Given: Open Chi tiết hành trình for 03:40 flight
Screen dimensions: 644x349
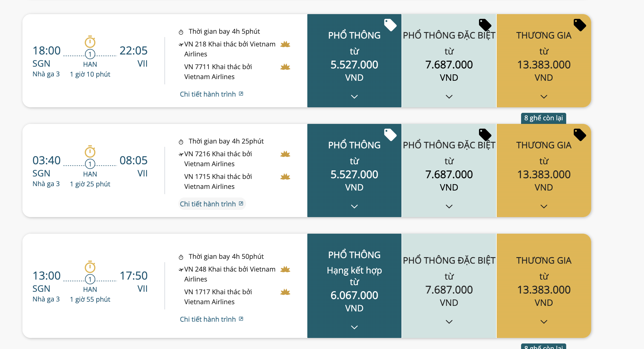Looking at the screenshot, I should coord(211,204).
